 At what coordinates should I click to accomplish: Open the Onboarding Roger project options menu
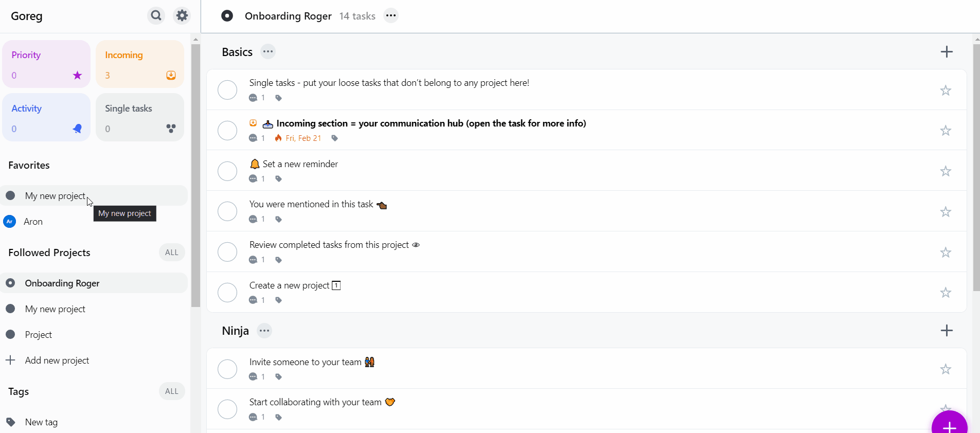tap(391, 15)
